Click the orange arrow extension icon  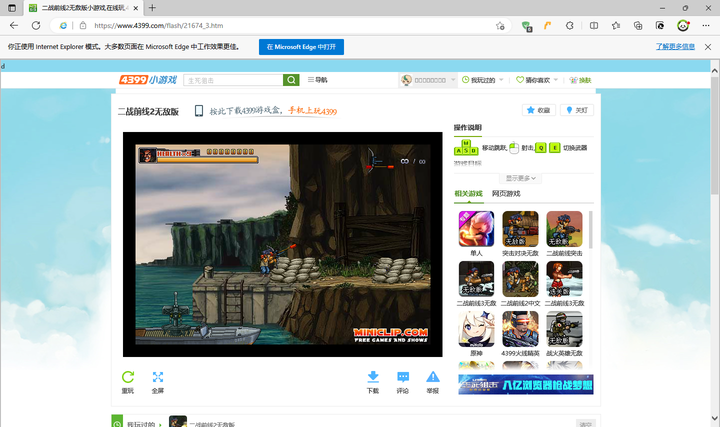click(x=547, y=26)
